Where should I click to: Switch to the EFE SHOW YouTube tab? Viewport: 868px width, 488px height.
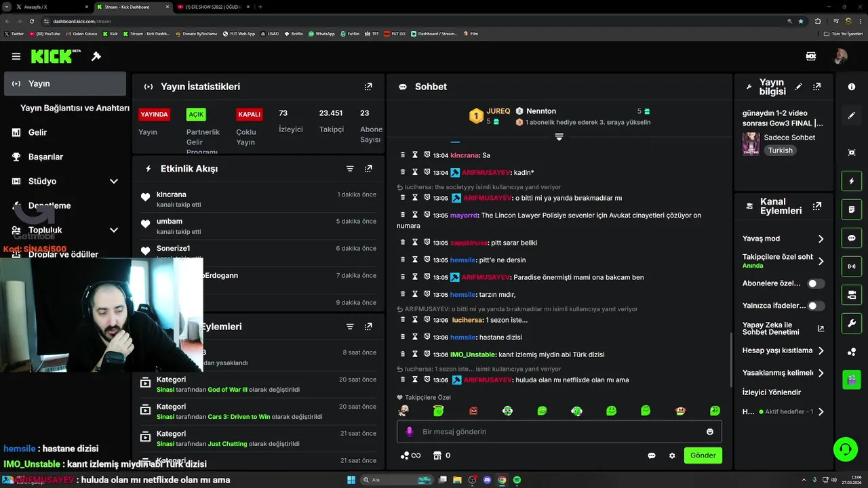point(213,7)
